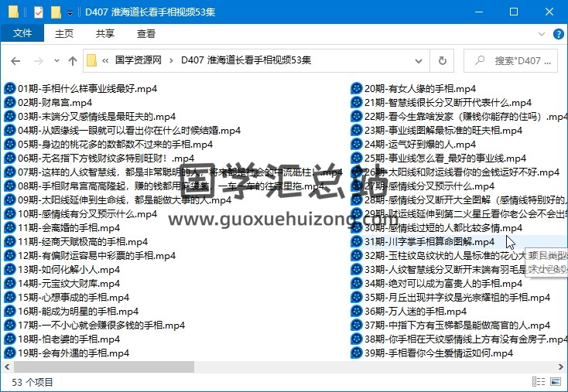The image size is (568, 392).
Task: Select file 17期-一不小心就会赚很多钱的手相.mp4
Action: point(94,325)
